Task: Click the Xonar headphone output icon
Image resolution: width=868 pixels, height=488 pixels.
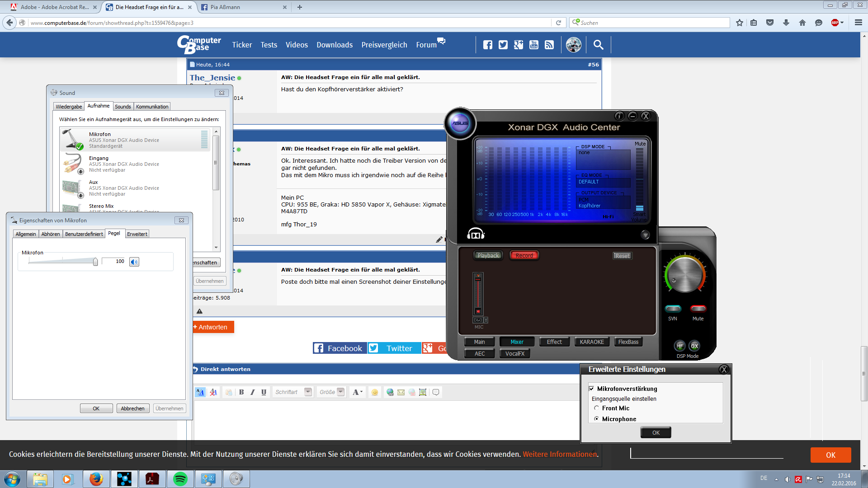Action: pos(475,234)
